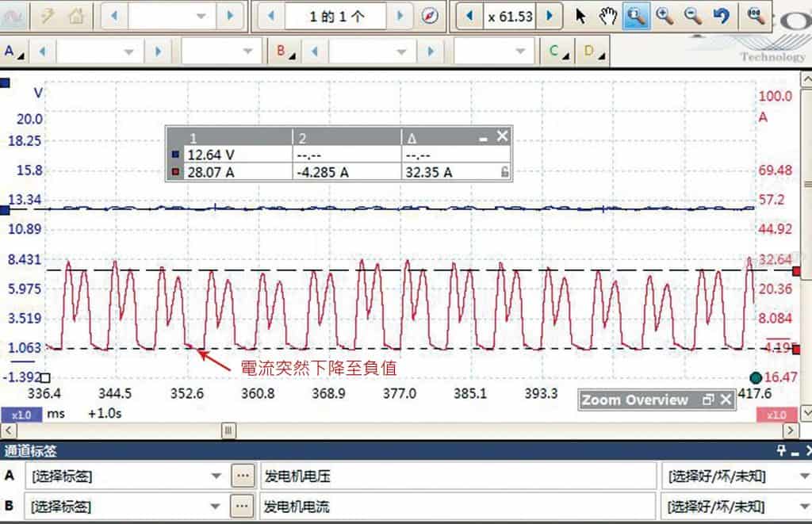Open channel B options button
The image size is (812, 524).
285,52
